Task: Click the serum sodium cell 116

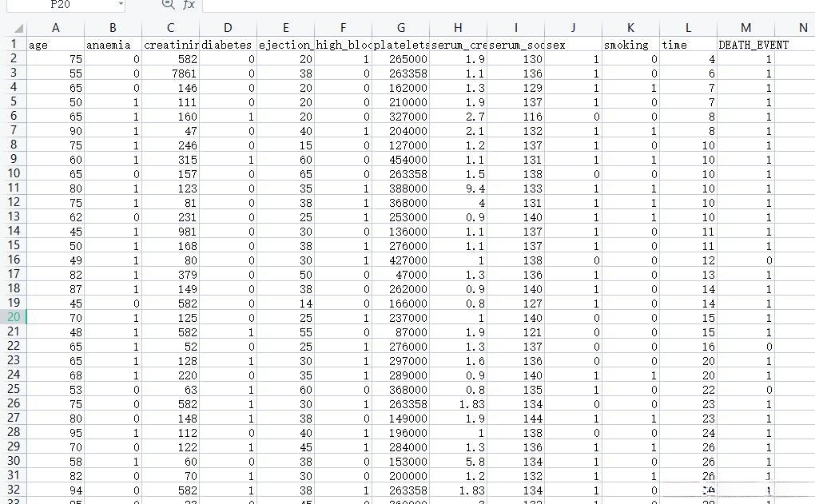Action: click(515, 117)
